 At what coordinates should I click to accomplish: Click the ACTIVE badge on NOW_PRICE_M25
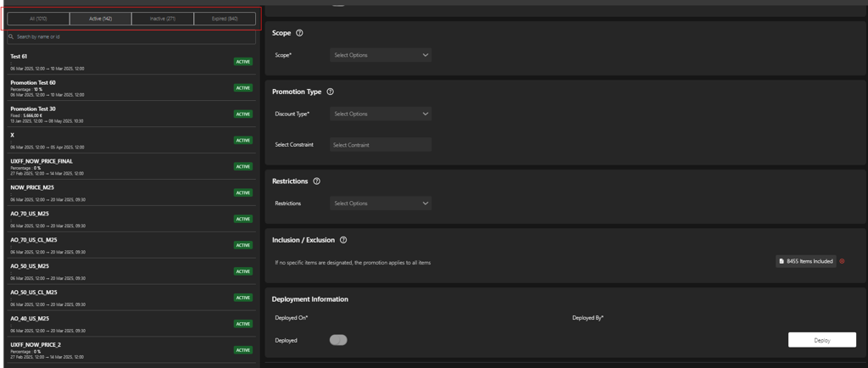tap(243, 192)
